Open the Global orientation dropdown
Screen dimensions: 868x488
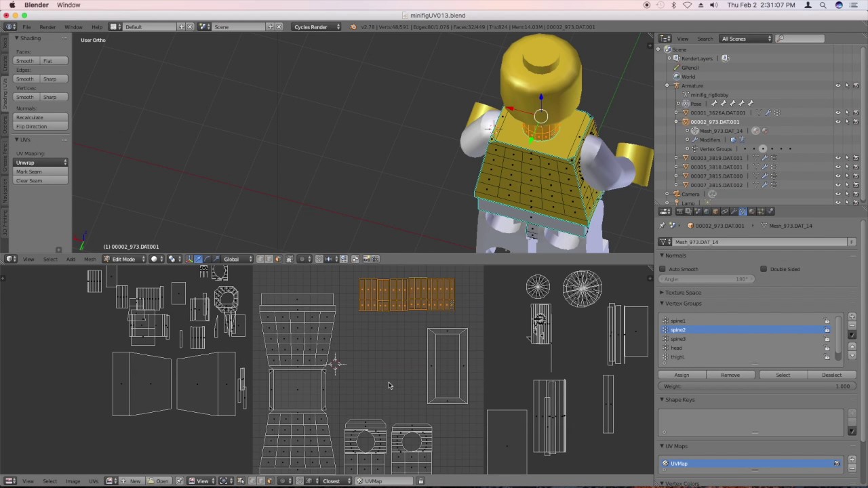pos(237,259)
